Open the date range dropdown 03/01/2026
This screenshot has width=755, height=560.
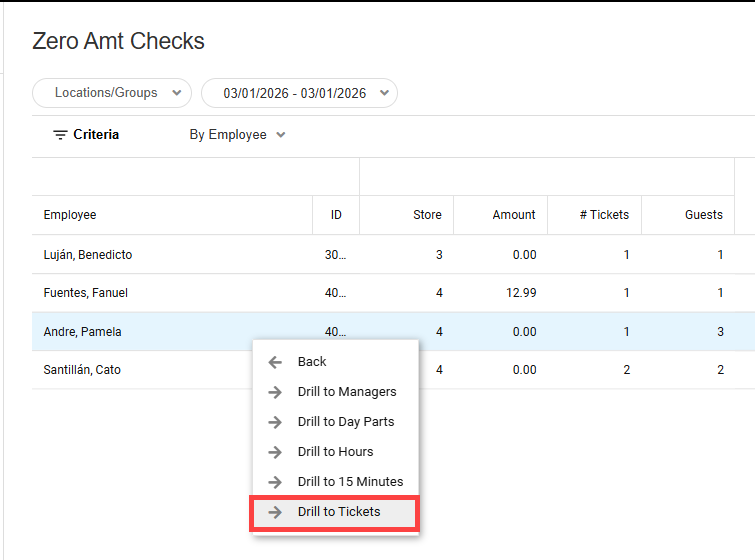coord(299,93)
